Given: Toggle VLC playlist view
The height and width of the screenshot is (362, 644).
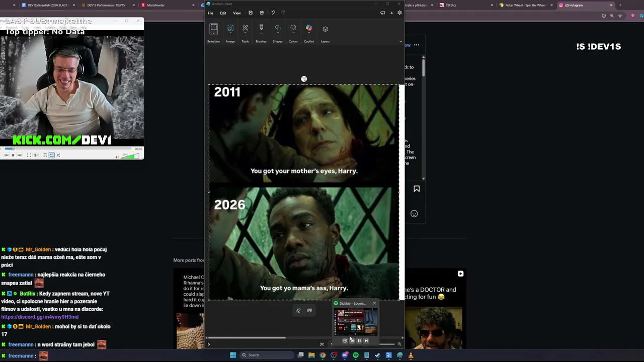Looking at the screenshot, I should 45,155.
